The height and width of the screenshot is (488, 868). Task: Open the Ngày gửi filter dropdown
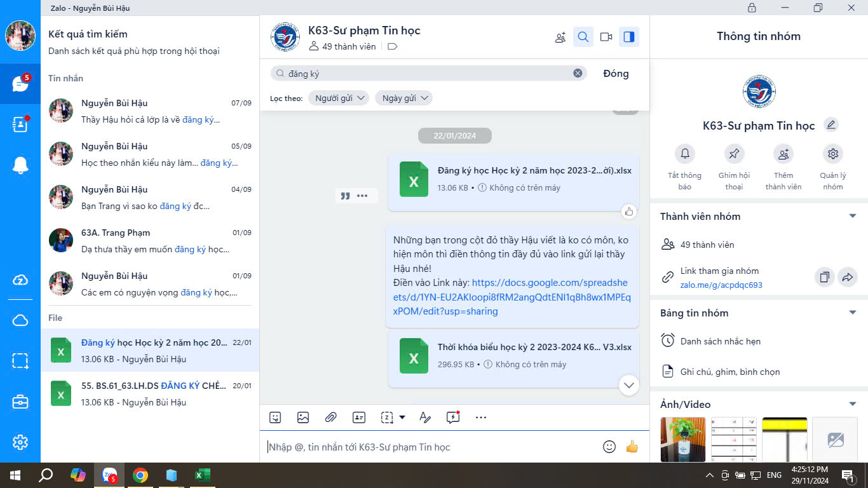[x=403, y=98]
